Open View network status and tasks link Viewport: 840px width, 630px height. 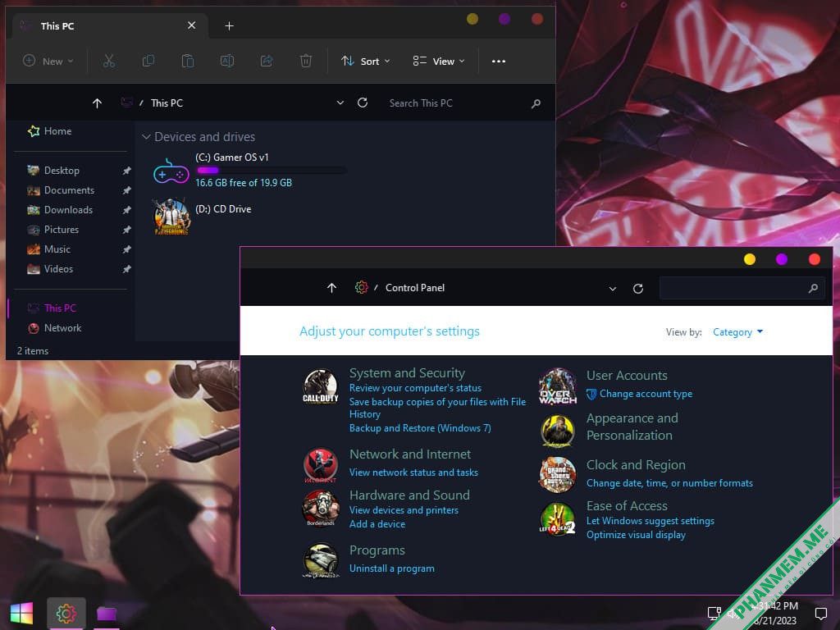click(413, 472)
